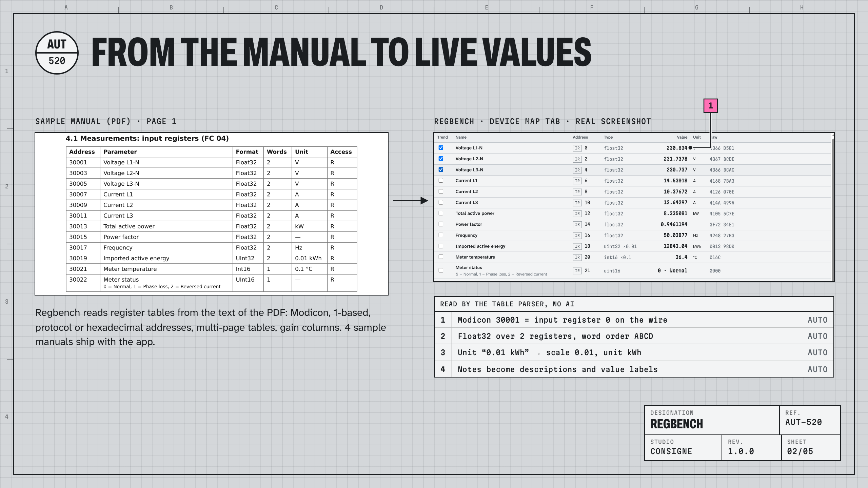Image resolution: width=868 pixels, height=488 pixels.
Task: Select Imported active energy value 12843.04
Action: click(675, 246)
